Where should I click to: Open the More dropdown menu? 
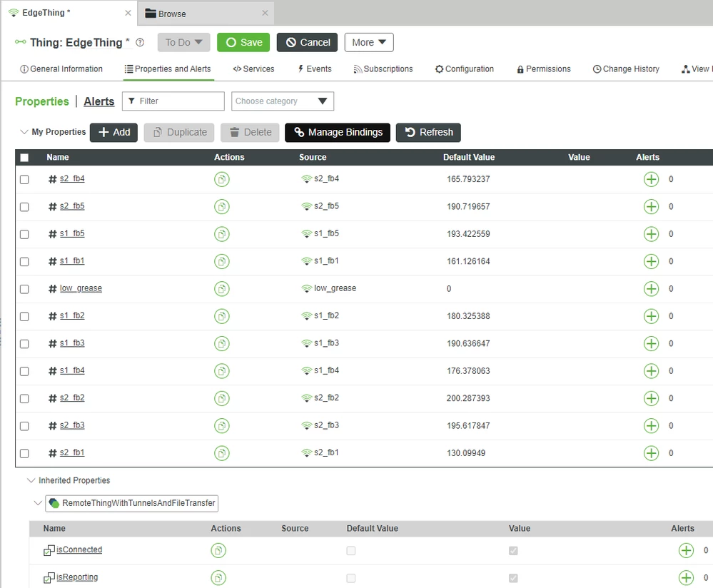369,42
